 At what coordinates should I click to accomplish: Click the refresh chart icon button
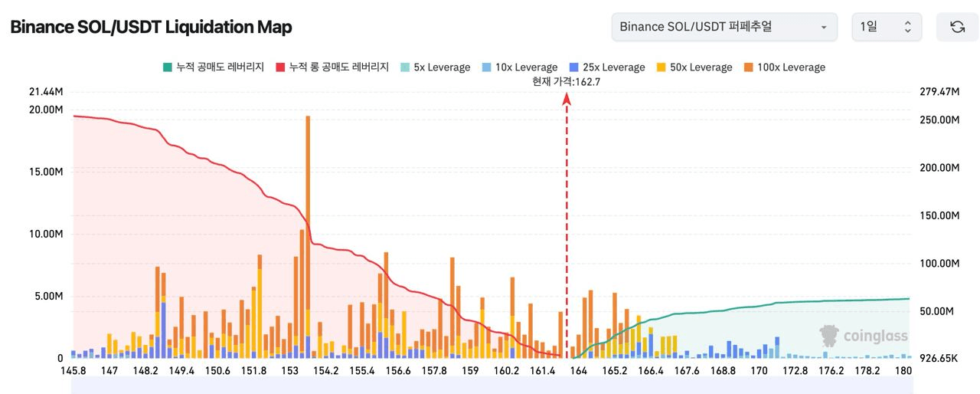[957, 27]
